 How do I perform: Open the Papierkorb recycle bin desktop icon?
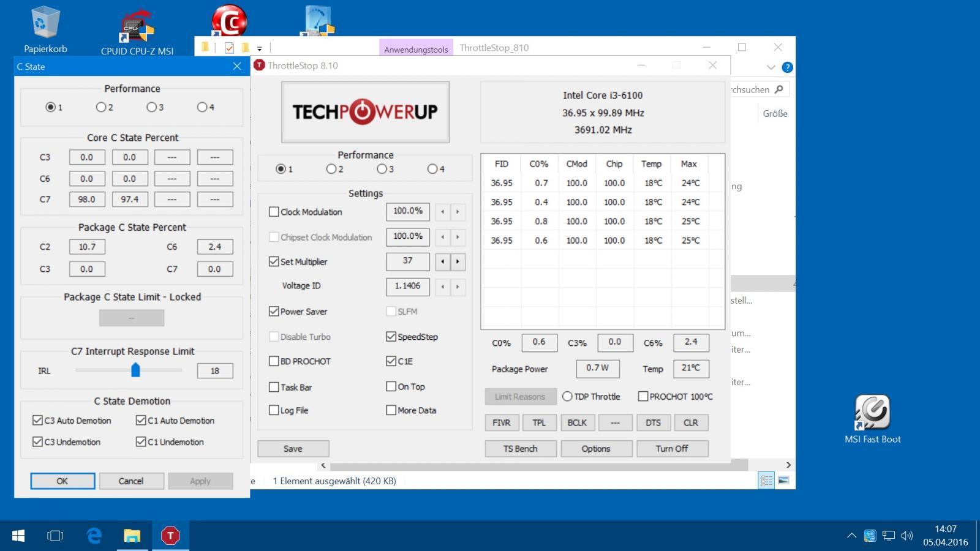45,29
